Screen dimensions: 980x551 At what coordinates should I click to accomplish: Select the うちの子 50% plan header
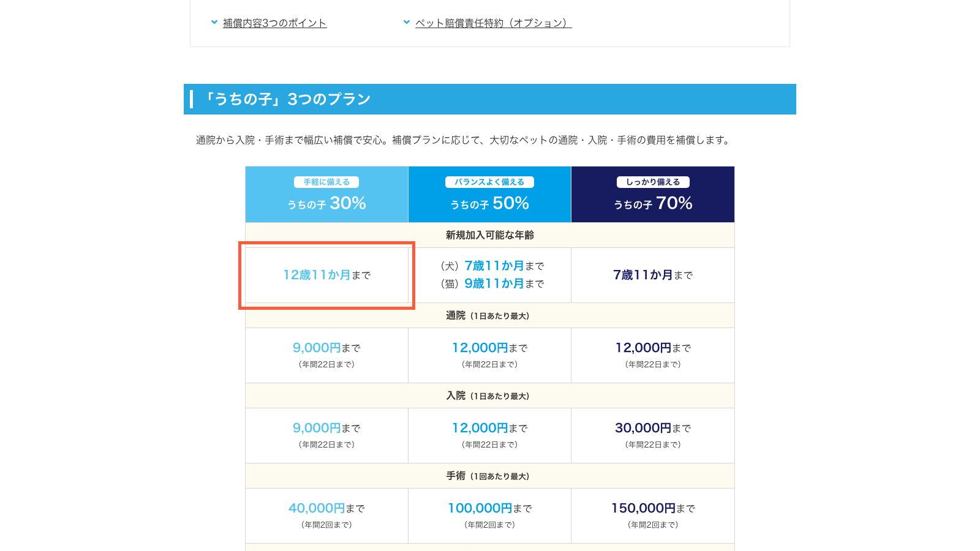(x=489, y=194)
